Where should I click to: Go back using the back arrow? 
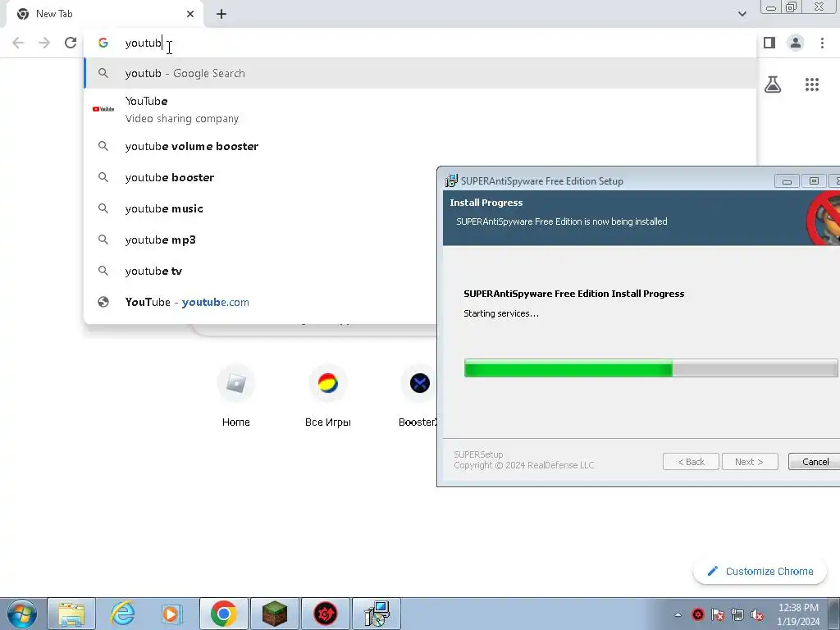click(x=18, y=43)
